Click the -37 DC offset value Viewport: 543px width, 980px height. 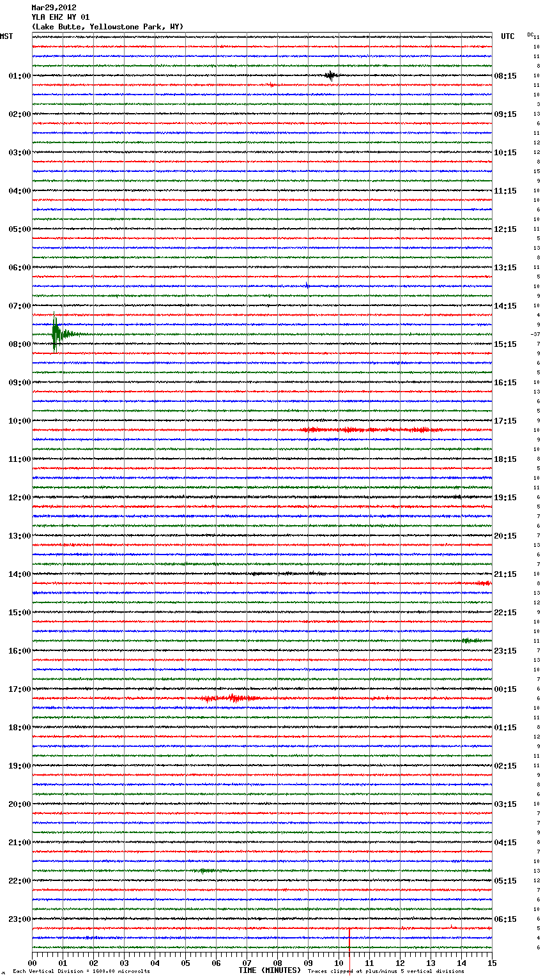(x=535, y=334)
